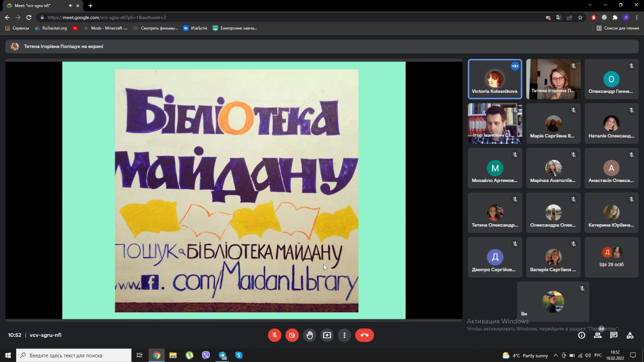Open more options three-dot menu in call bar
This screenshot has height=362, width=644.
click(x=345, y=335)
